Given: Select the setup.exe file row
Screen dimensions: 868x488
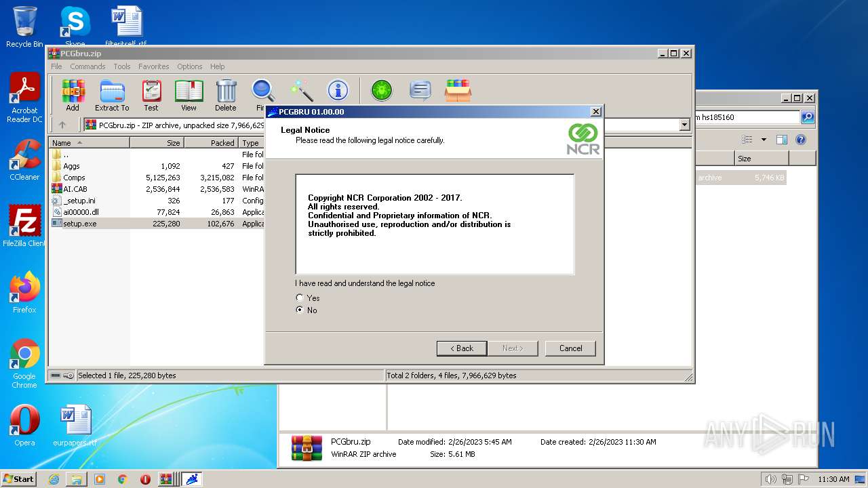Looking at the screenshot, I should [157, 224].
